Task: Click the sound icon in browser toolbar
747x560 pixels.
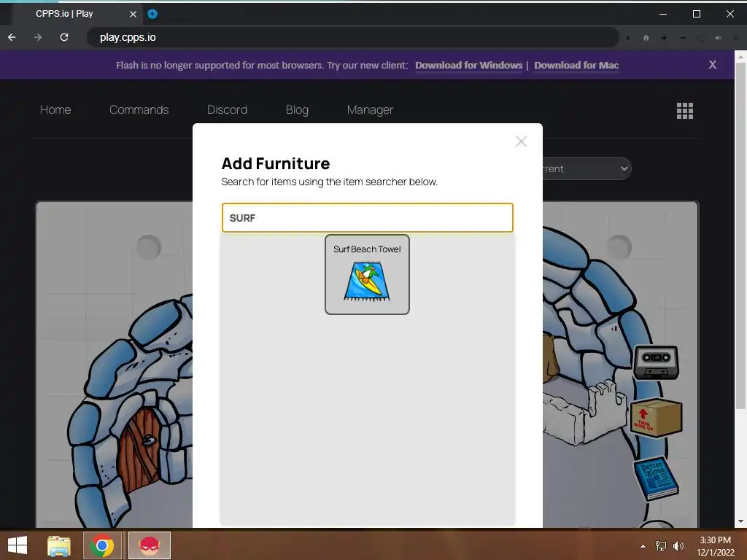Action: point(719,38)
